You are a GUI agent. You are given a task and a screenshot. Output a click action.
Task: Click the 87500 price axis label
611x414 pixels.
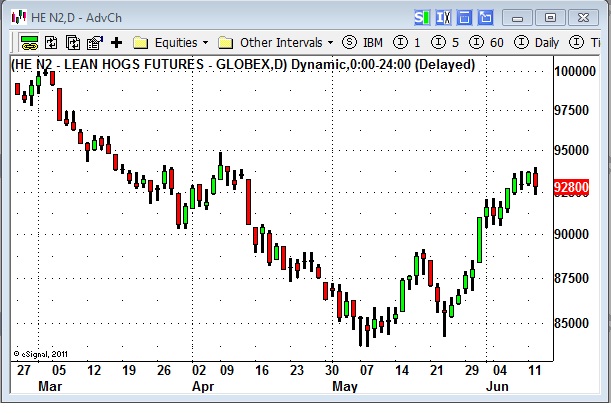[571, 278]
